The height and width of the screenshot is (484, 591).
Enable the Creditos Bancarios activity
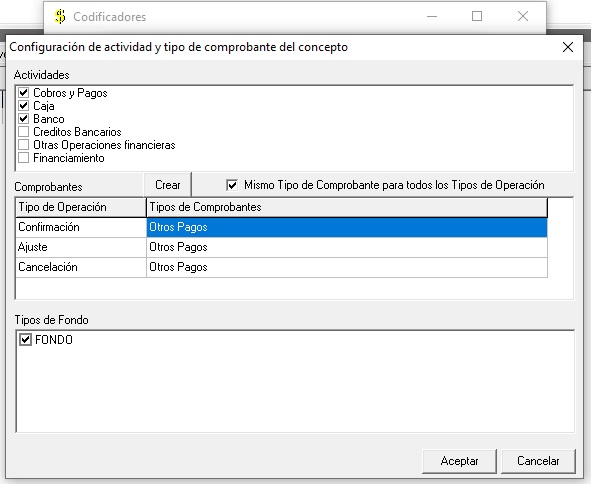(x=23, y=132)
